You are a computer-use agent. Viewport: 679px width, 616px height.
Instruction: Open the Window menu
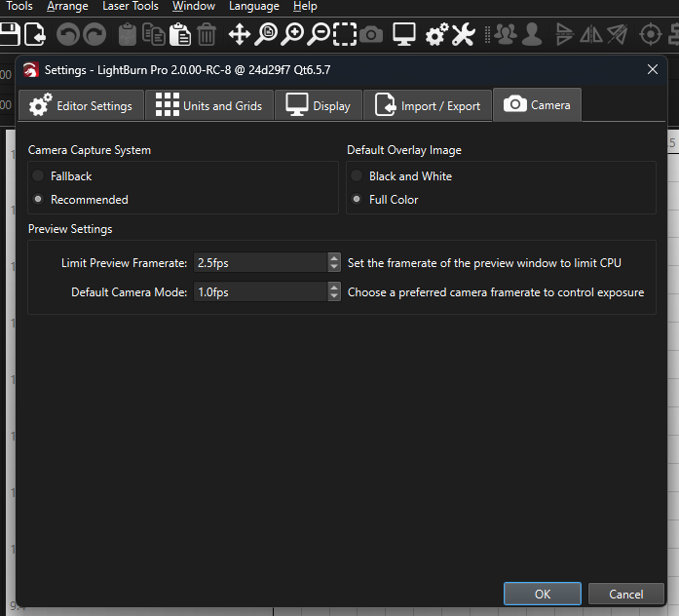(194, 6)
